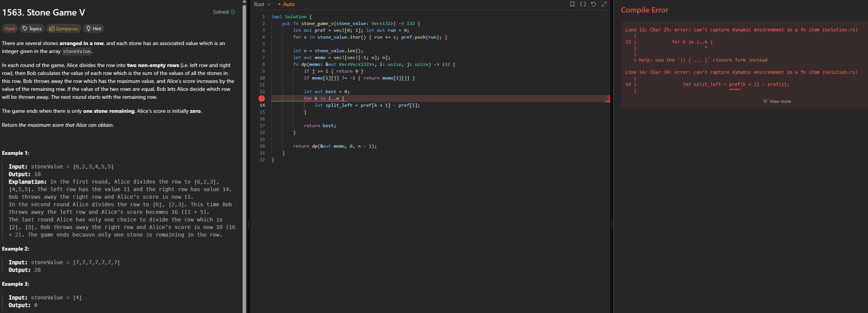Click the Auto mode indicator
The width and height of the screenshot is (868, 313).
[286, 4]
